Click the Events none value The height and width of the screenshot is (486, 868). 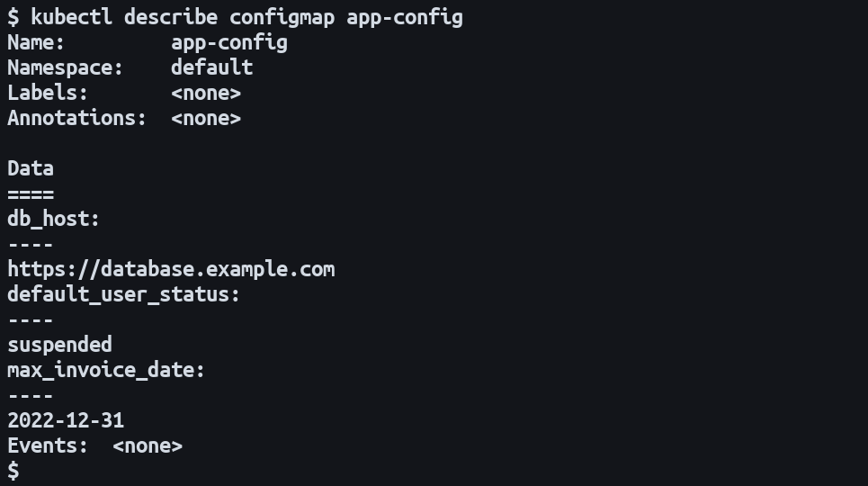pyautogui.click(x=148, y=445)
